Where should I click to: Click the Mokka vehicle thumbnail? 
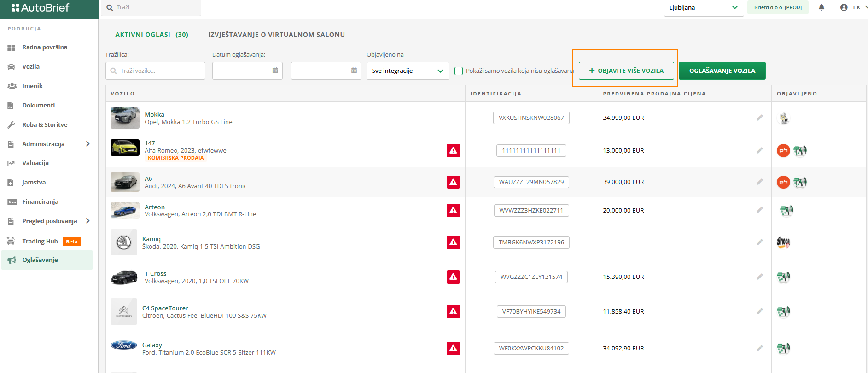click(125, 118)
